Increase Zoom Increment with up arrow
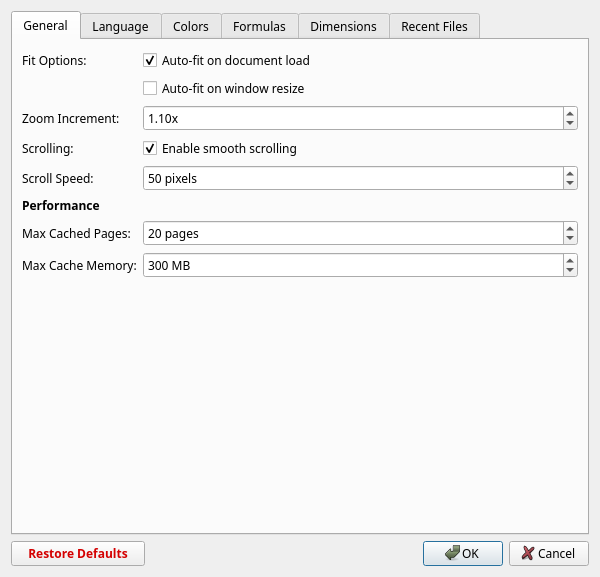Image resolution: width=600 pixels, height=577 pixels. pos(569,114)
